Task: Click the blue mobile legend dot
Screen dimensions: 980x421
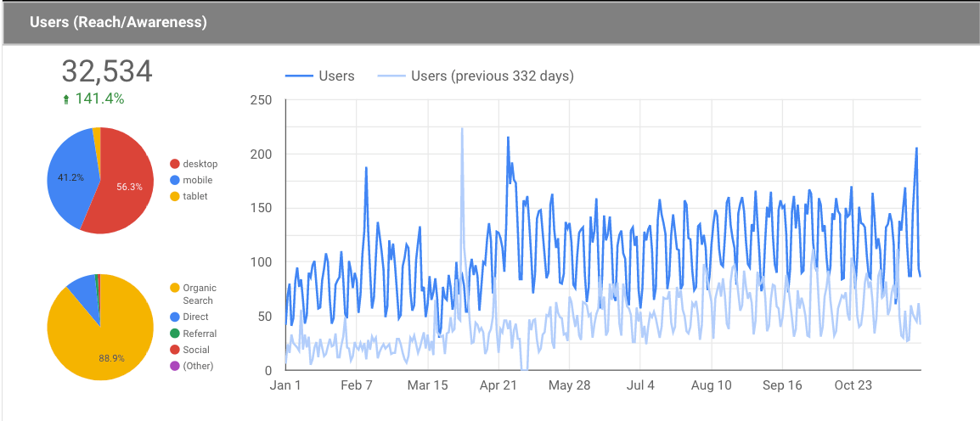Action: pyautogui.click(x=175, y=181)
